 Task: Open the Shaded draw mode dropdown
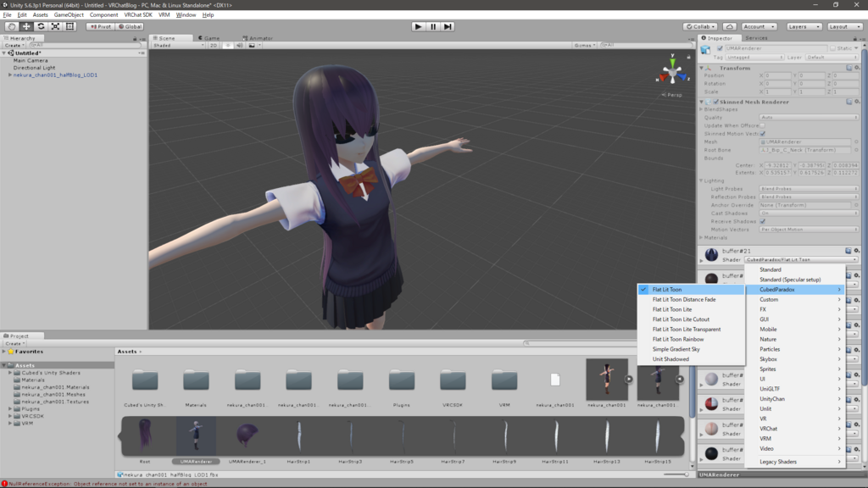178,46
